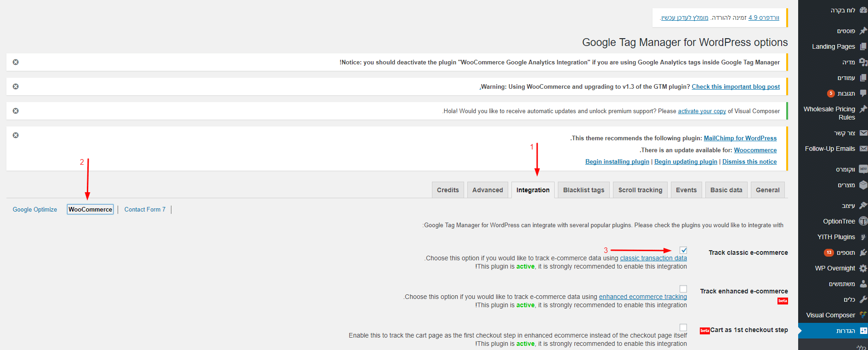This screenshot has height=350, width=868.
Task: Dismiss the theme recommended plugin notice
Action: (16, 135)
